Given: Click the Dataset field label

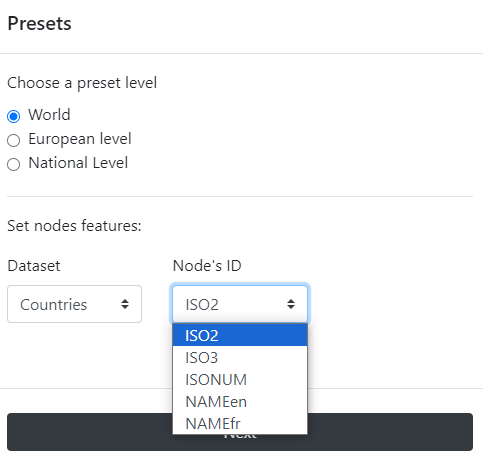Looking at the screenshot, I should 34,266.
